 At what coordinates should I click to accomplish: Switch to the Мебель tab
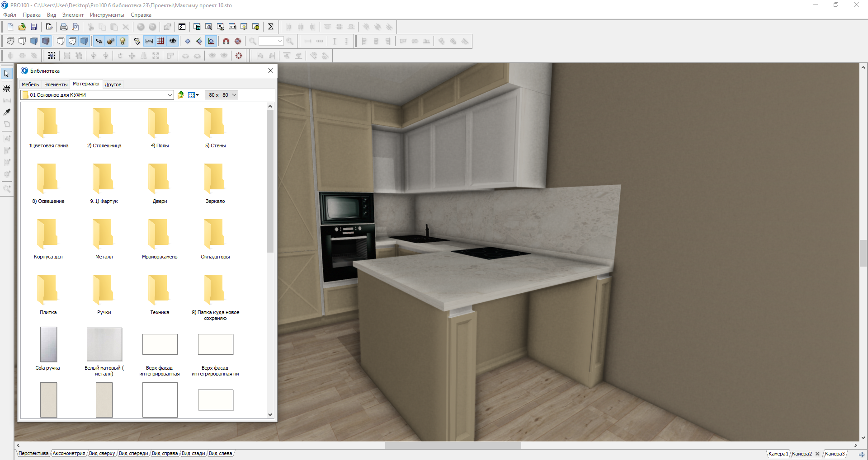[30, 84]
